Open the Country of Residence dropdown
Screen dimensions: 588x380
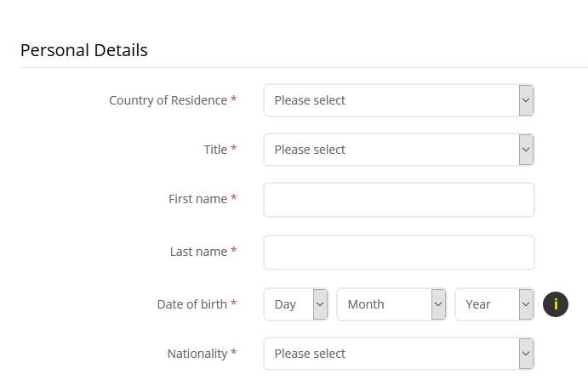[398, 100]
